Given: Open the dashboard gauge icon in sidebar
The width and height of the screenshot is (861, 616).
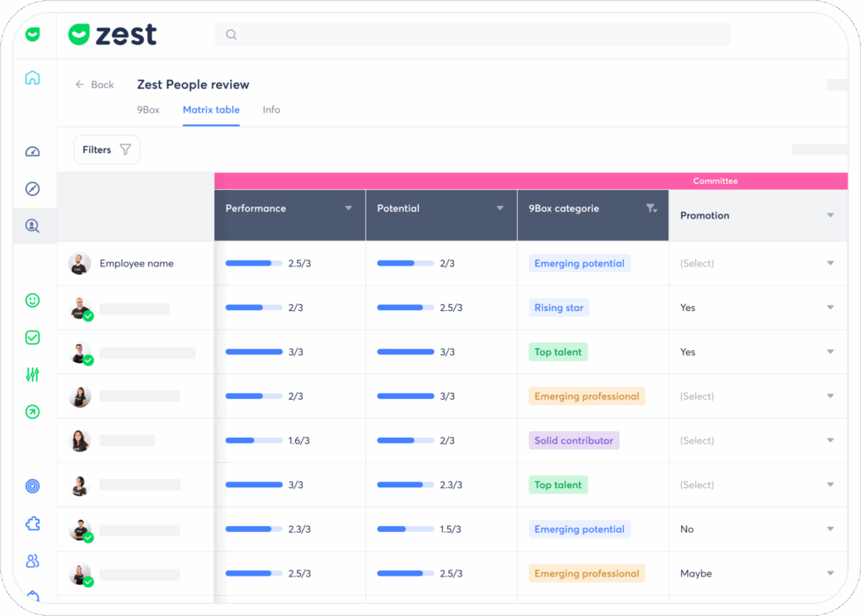Looking at the screenshot, I should pyautogui.click(x=33, y=151).
